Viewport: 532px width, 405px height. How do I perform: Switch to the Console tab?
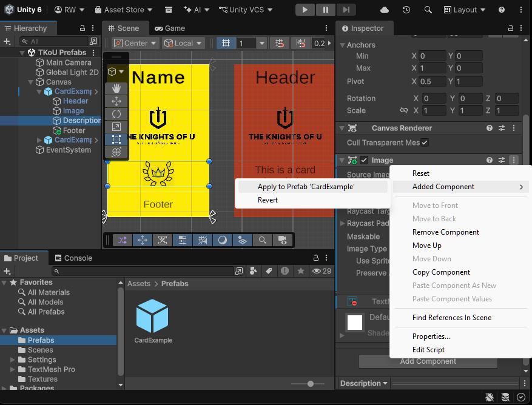[73, 258]
